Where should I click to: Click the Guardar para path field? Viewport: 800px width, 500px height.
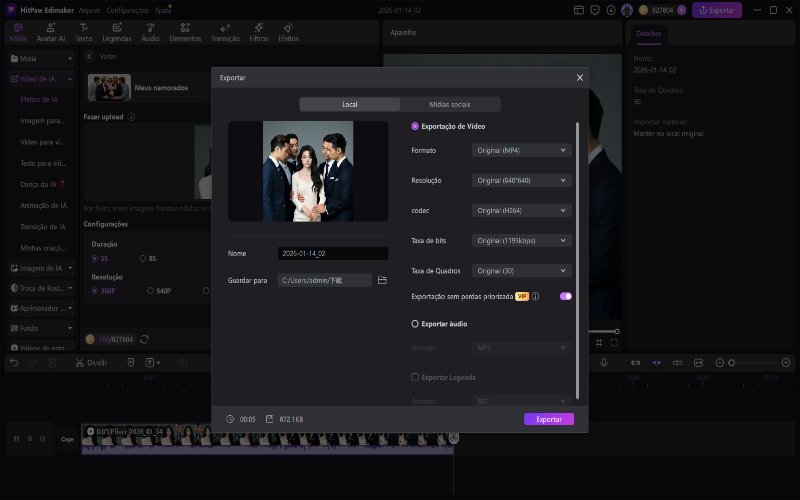325,280
